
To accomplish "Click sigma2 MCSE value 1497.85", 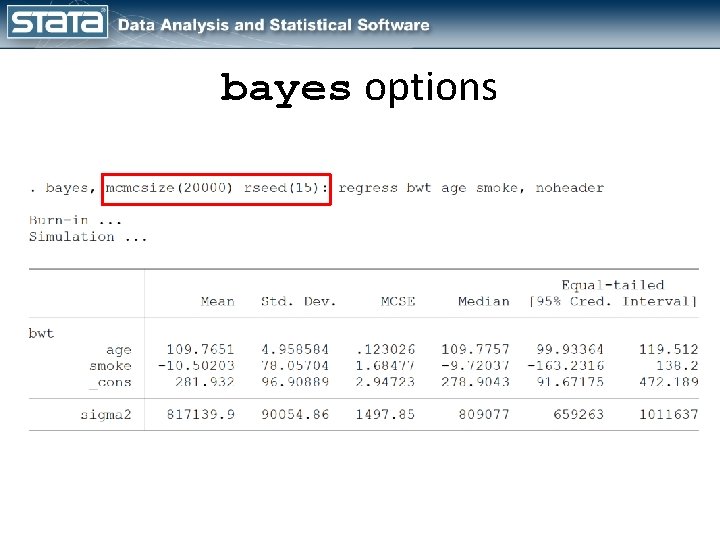I will (385, 415).
